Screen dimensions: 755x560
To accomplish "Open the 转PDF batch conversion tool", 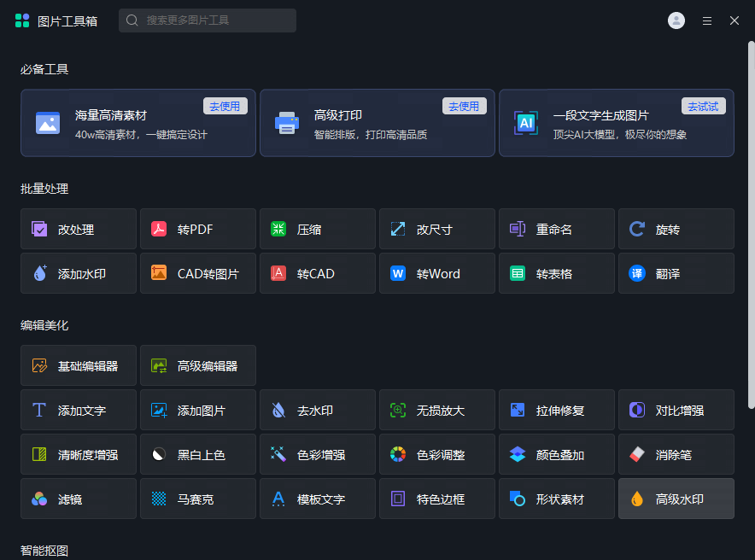I will click(x=197, y=229).
